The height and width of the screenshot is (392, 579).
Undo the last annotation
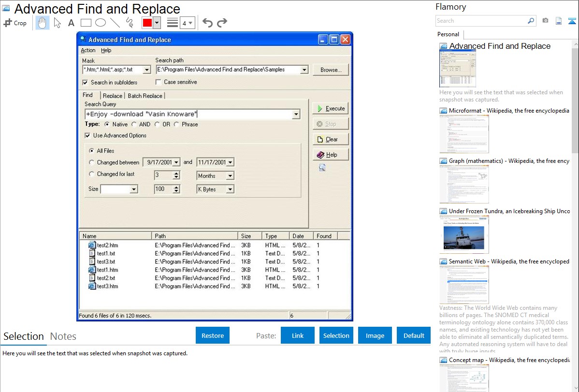pyautogui.click(x=207, y=23)
